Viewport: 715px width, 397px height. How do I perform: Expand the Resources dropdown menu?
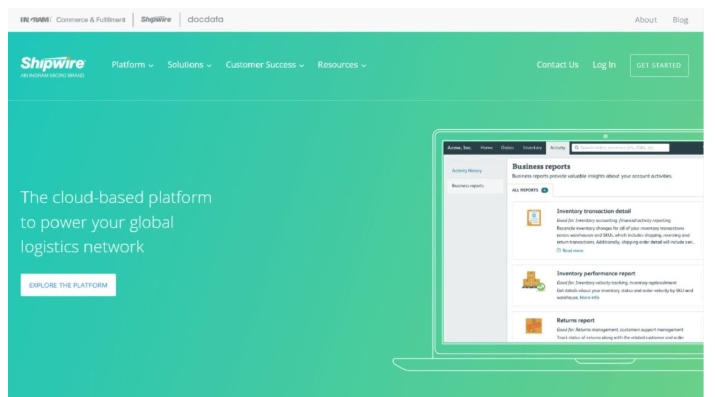pos(342,65)
